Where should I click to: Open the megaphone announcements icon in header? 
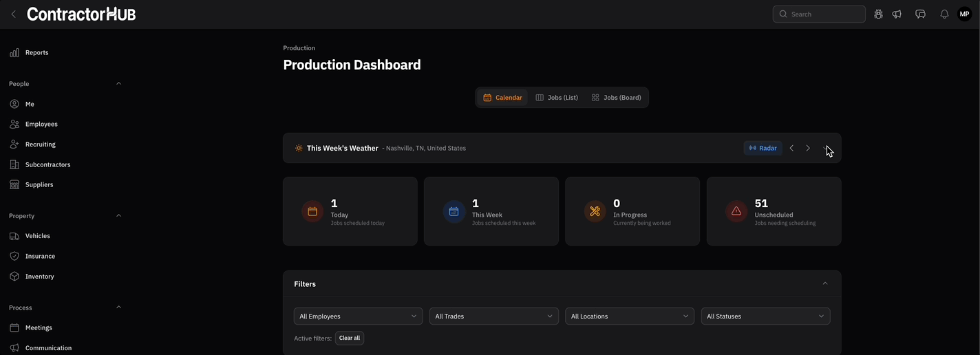897,14
